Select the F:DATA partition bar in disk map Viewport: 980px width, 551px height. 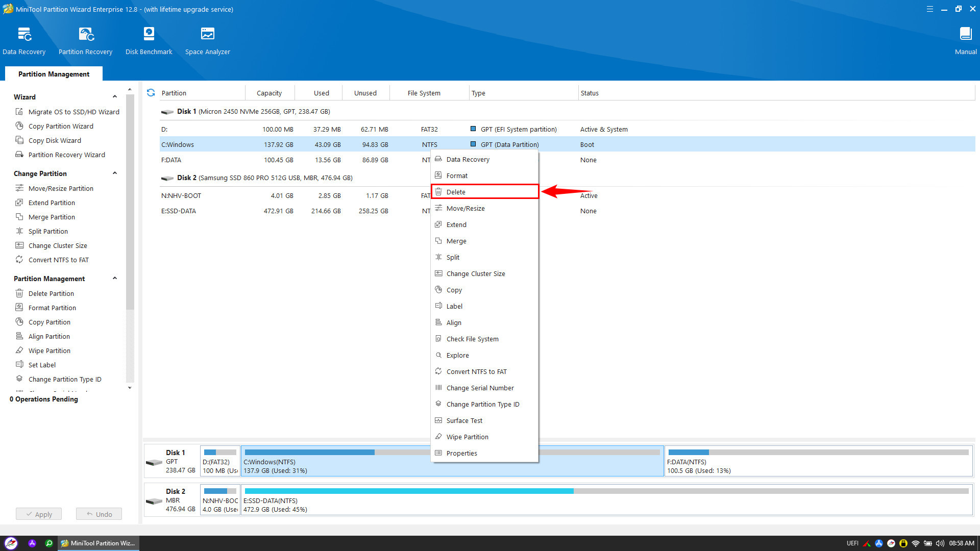tap(818, 461)
